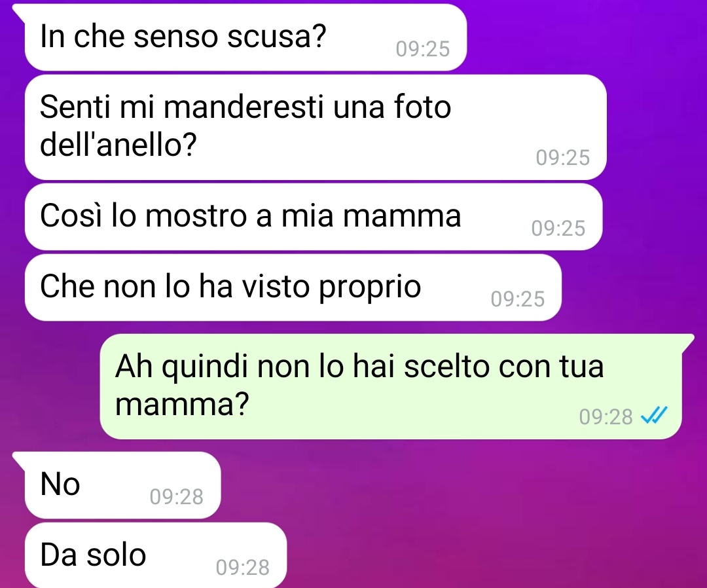Tap the purple chat wallpaper right of 'Da solo'

[496, 555]
